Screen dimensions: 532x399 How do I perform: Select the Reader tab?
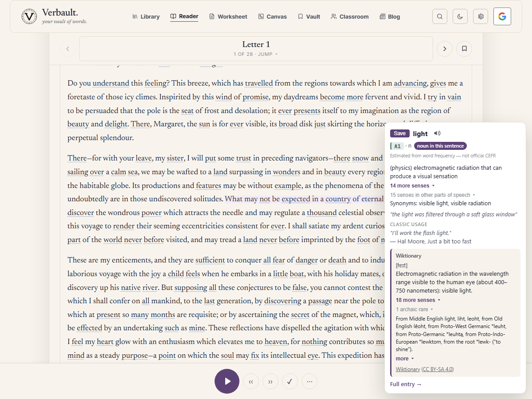[184, 16]
